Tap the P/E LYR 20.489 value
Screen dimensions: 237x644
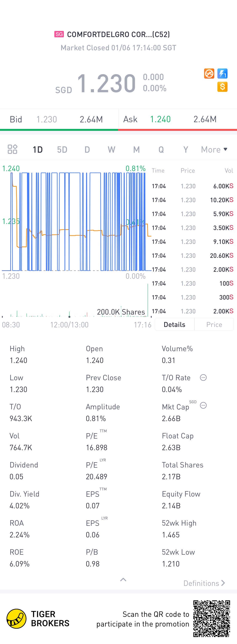tap(96, 477)
